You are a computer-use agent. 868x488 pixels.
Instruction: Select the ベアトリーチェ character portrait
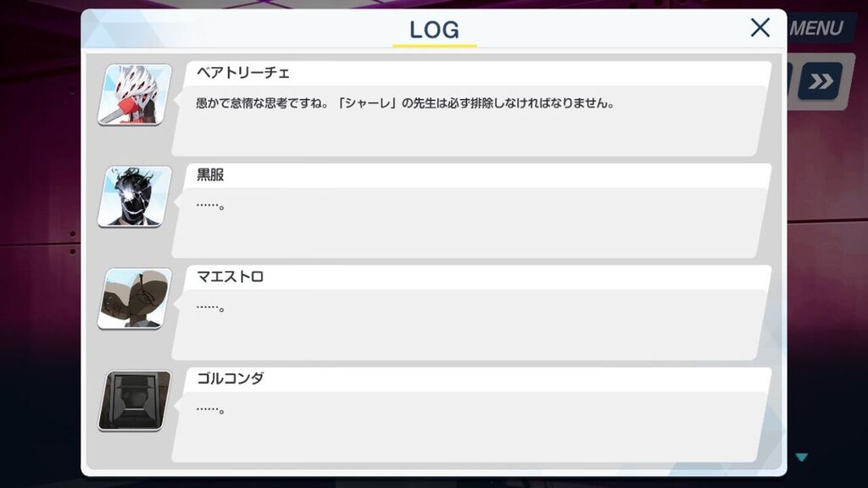tap(135, 95)
